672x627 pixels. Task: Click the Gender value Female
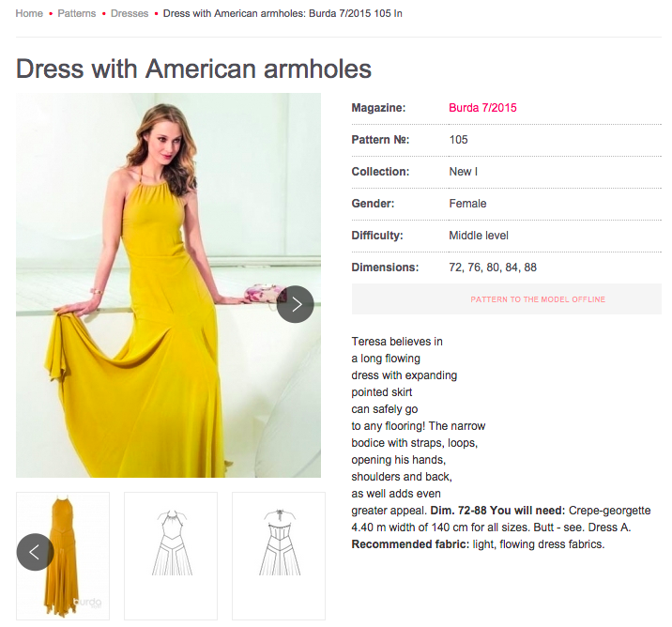pyautogui.click(x=467, y=204)
